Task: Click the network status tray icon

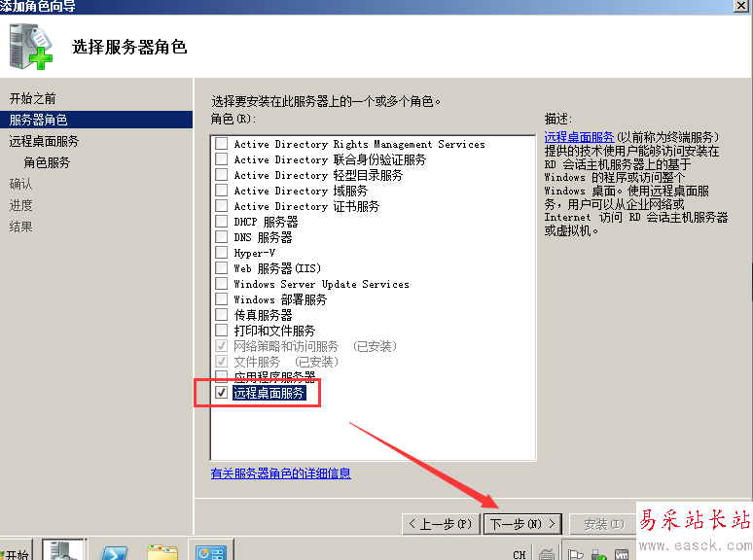Action: coord(599,554)
